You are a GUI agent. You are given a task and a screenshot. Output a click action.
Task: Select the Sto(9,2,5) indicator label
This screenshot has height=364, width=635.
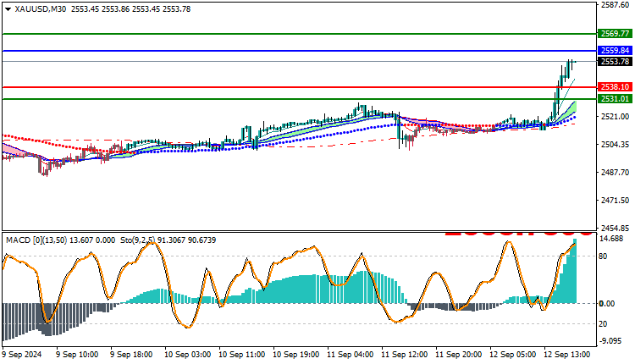click(x=138, y=240)
